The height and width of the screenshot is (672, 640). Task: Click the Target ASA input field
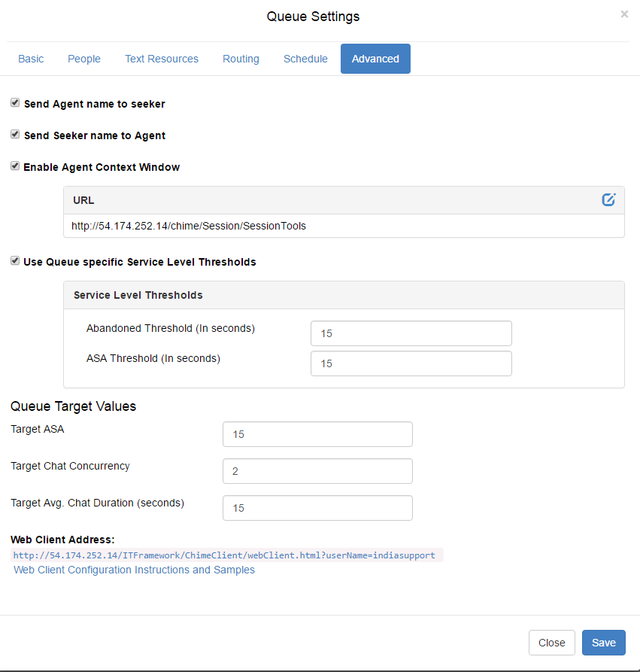317,434
